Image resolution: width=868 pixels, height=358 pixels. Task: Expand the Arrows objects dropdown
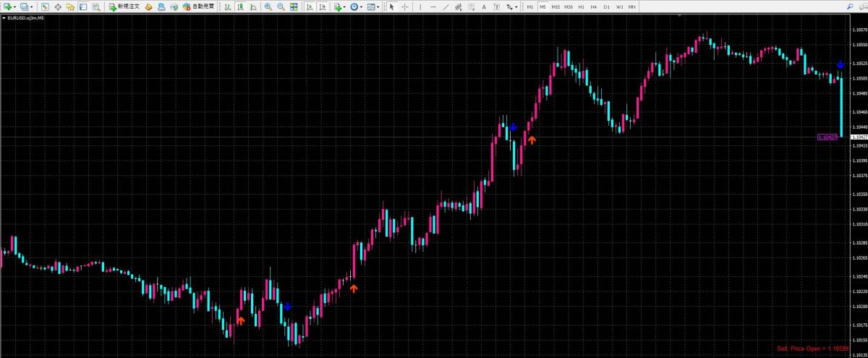point(516,7)
